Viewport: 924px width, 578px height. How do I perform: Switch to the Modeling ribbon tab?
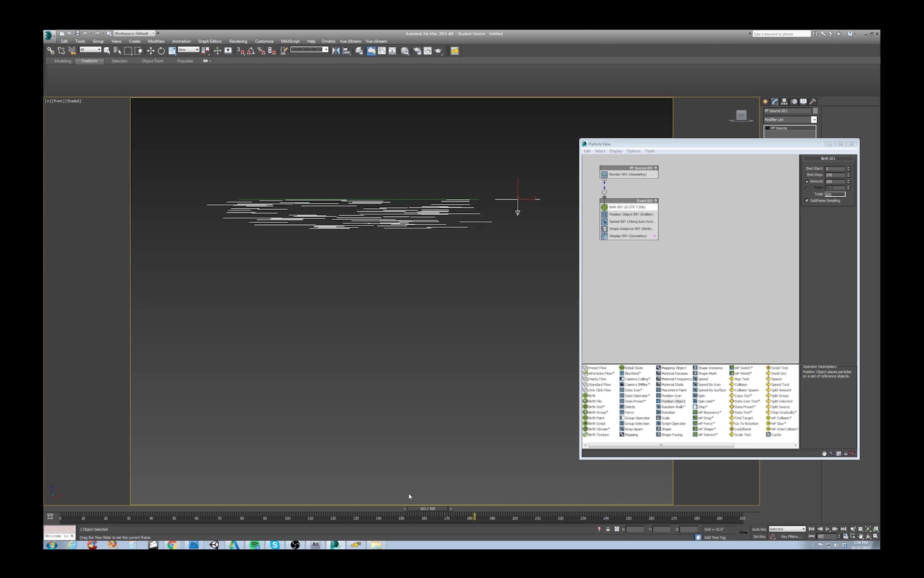pyautogui.click(x=63, y=61)
